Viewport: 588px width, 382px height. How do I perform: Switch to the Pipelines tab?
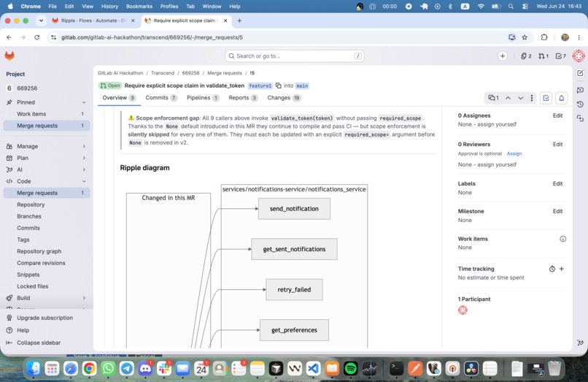pyautogui.click(x=203, y=98)
